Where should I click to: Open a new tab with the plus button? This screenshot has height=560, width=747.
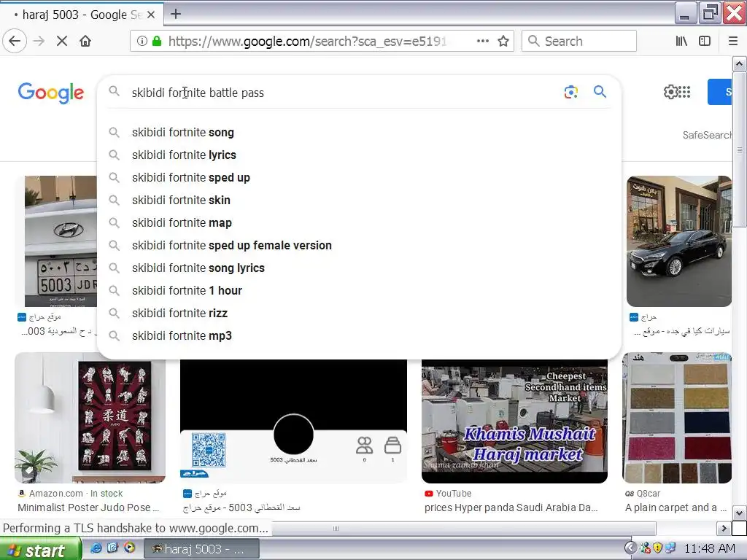pyautogui.click(x=175, y=14)
